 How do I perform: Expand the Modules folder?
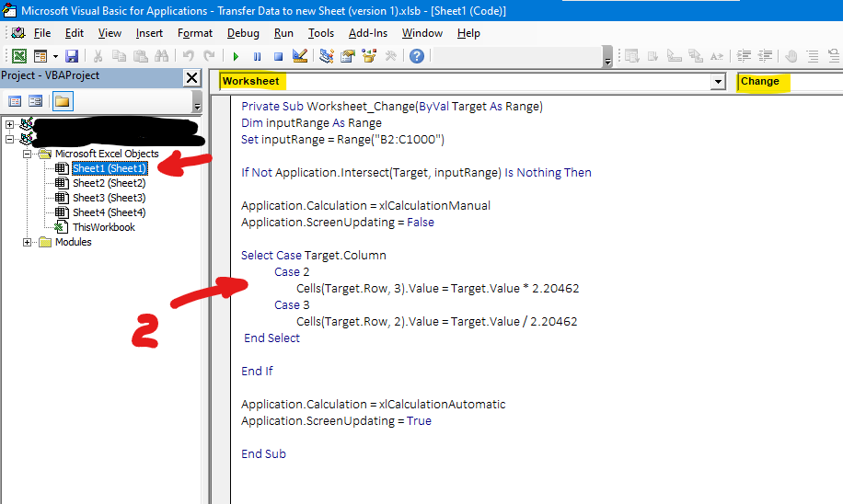click(27, 242)
